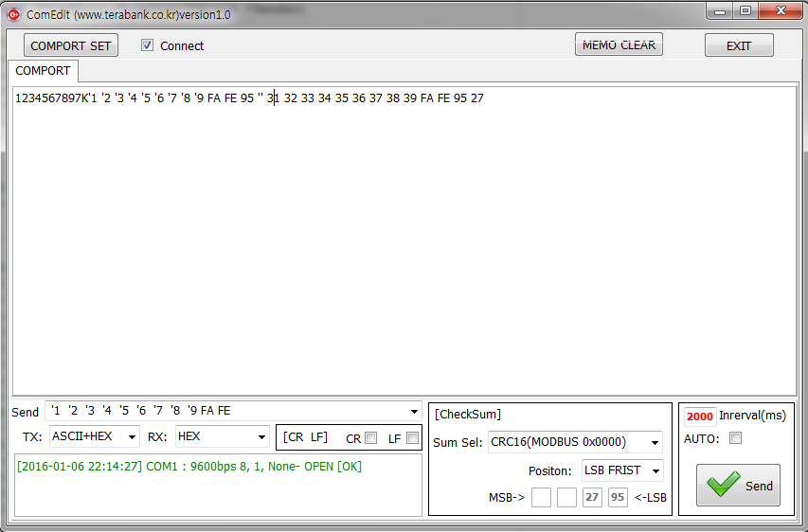Select the COMPORT tab
Image resolution: width=808 pixels, height=532 pixels.
(x=43, y=71)
